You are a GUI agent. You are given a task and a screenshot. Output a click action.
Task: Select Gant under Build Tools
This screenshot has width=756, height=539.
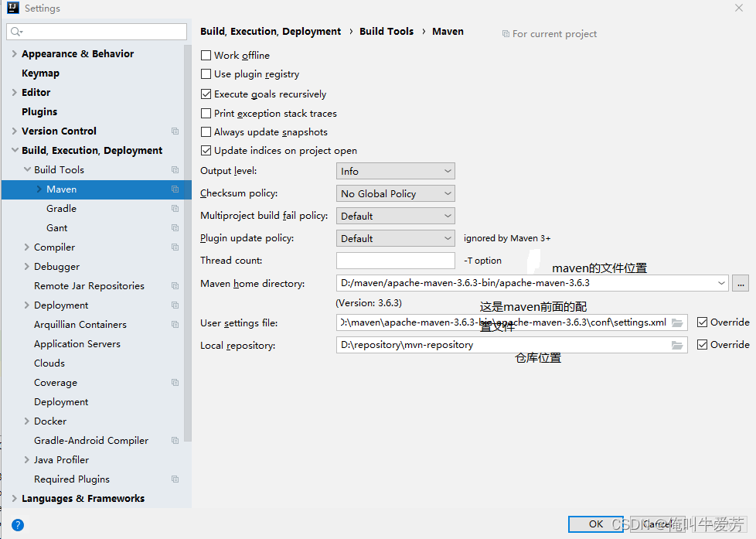pos(57,228)
